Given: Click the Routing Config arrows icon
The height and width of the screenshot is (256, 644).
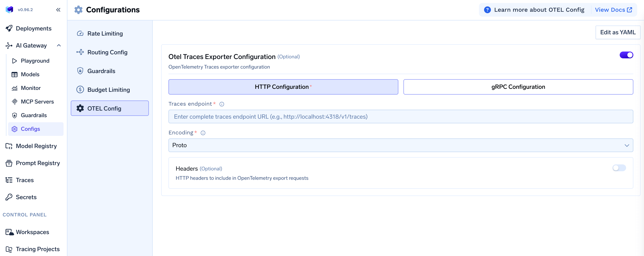Looking at the screenshot, I should pyautogui.click(x=80, y=52).
